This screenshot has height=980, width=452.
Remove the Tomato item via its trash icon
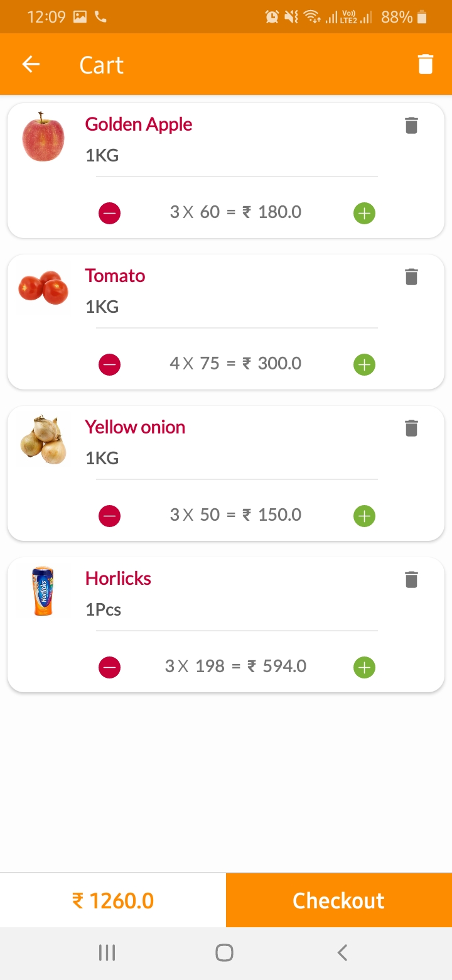click(x=411, y=277)
